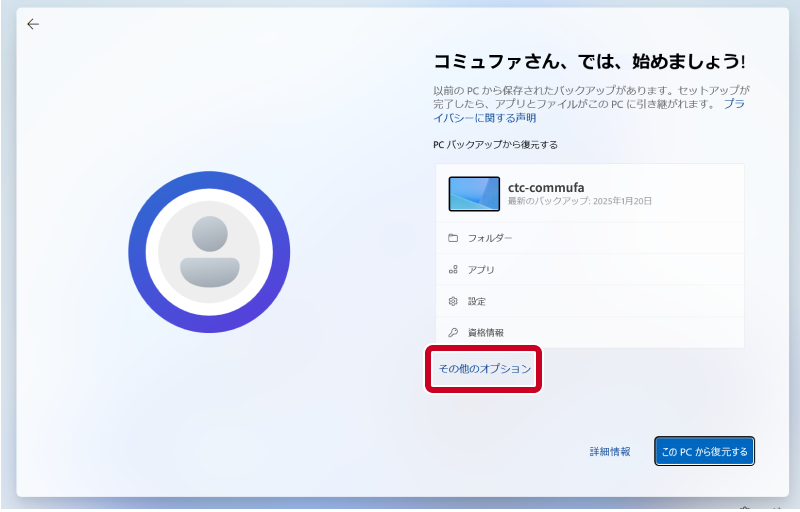Image resolution: width=800 pixels, height=512 pixels.
Task: Click the 設定 gear icon
Action: [453, 301]
